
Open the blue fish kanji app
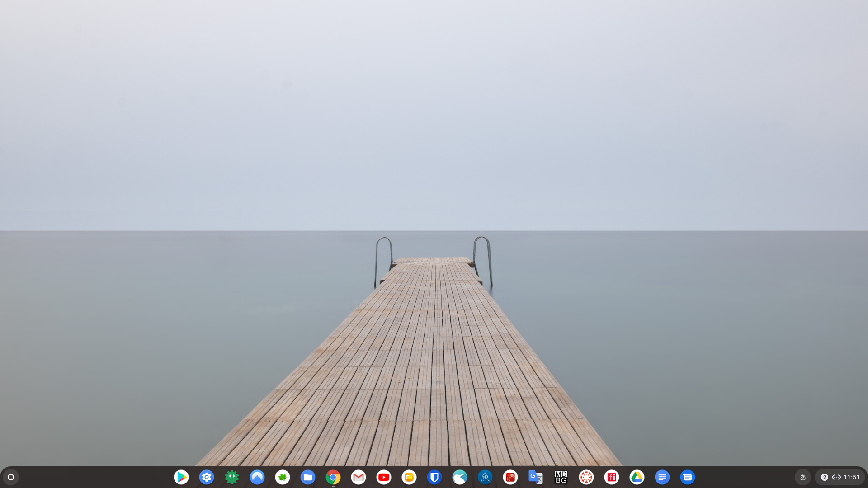pos(485,477)
